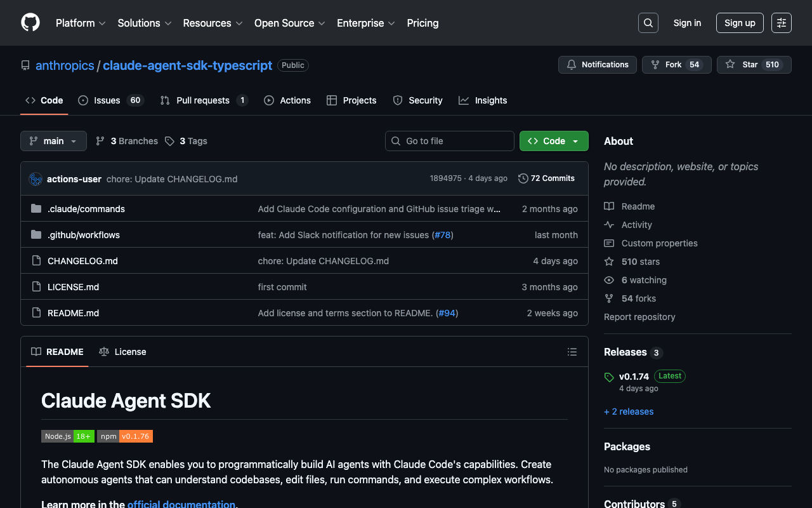812x508 pixels.
Task: Open appearance settings icon in header
Action: point(781,23)
